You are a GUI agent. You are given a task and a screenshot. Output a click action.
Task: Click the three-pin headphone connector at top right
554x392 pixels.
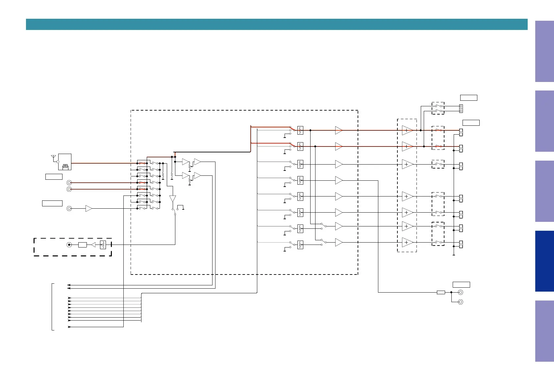point(461,109)
